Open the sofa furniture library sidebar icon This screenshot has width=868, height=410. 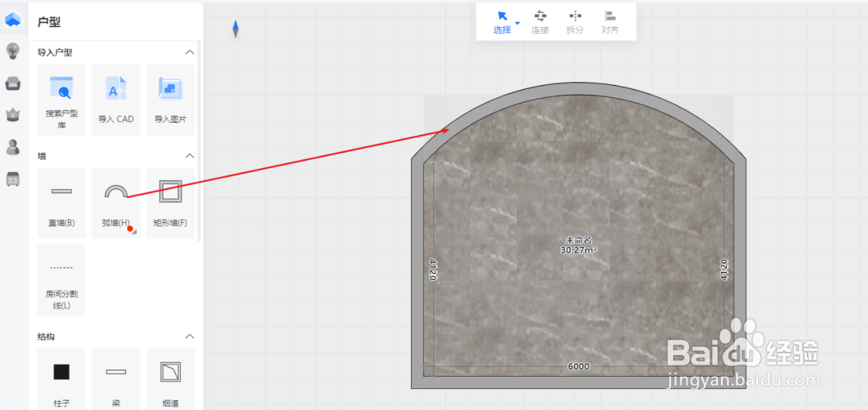[x=13, y=83]
